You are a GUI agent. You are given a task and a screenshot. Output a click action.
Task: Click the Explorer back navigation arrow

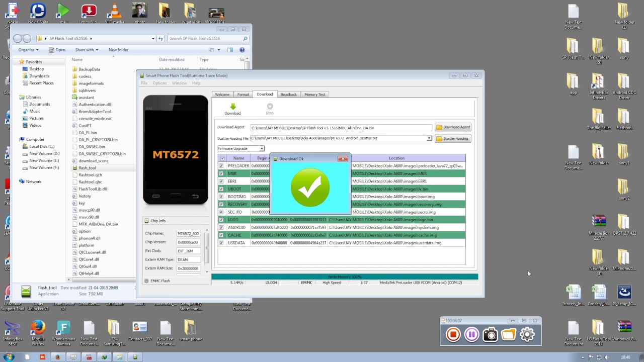point(18,38)
